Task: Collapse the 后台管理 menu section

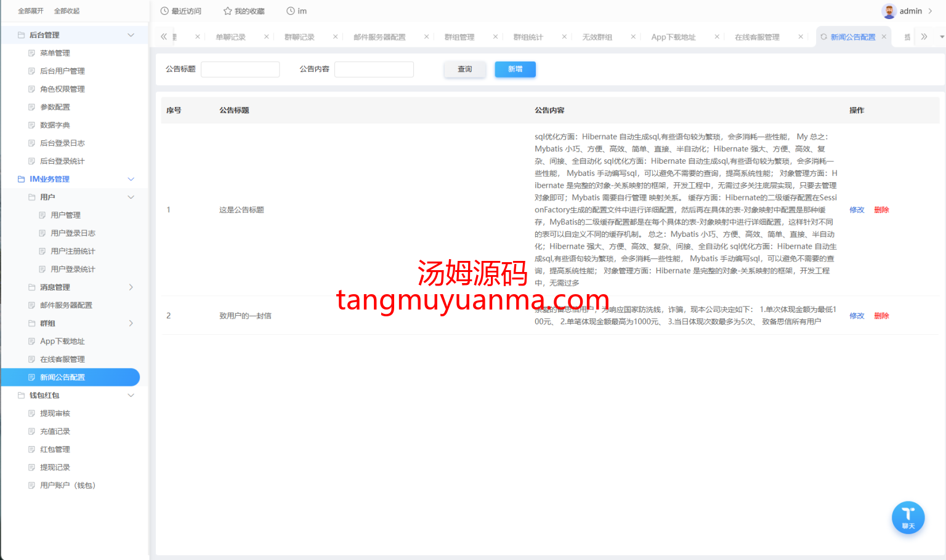Action: coord(131,35)
